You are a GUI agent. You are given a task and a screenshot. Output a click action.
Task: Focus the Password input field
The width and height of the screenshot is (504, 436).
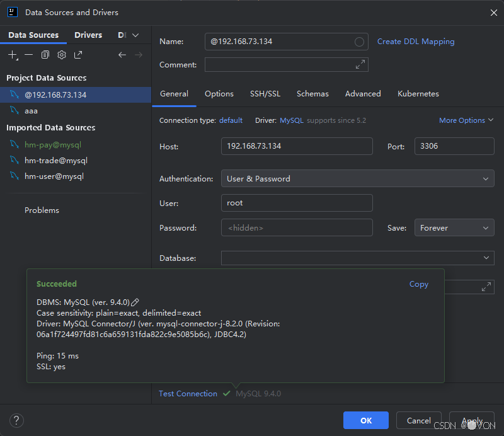click(x=297, y=227)
